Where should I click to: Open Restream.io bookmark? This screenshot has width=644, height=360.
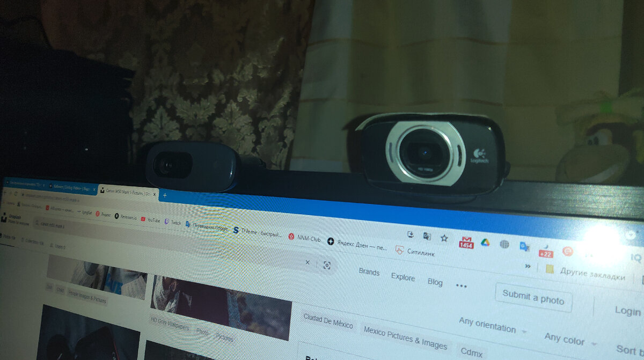click(x=126, y=218)
